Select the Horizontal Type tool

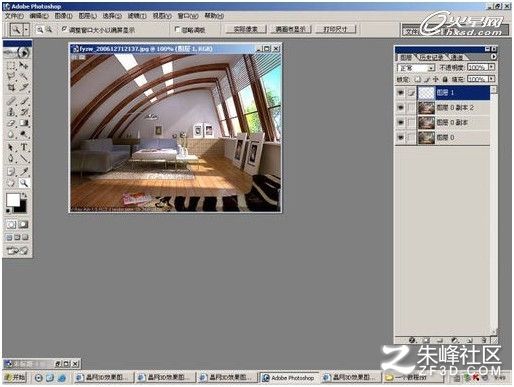24,147
